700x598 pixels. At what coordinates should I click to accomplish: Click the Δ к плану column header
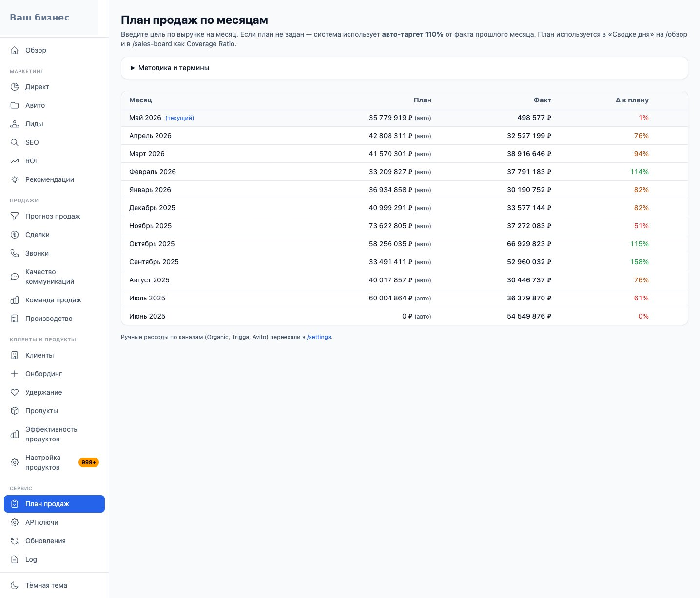632,100
